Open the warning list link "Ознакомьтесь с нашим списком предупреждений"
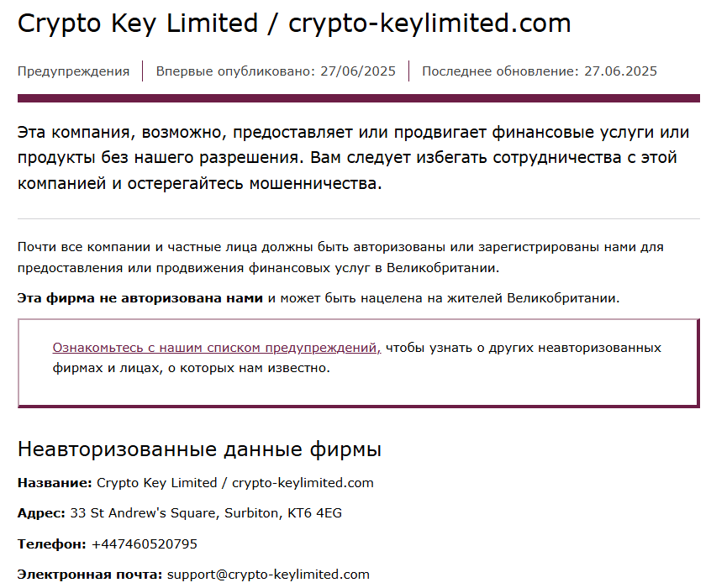Viewport: 711px width, 588px height. tap(216, 348)
